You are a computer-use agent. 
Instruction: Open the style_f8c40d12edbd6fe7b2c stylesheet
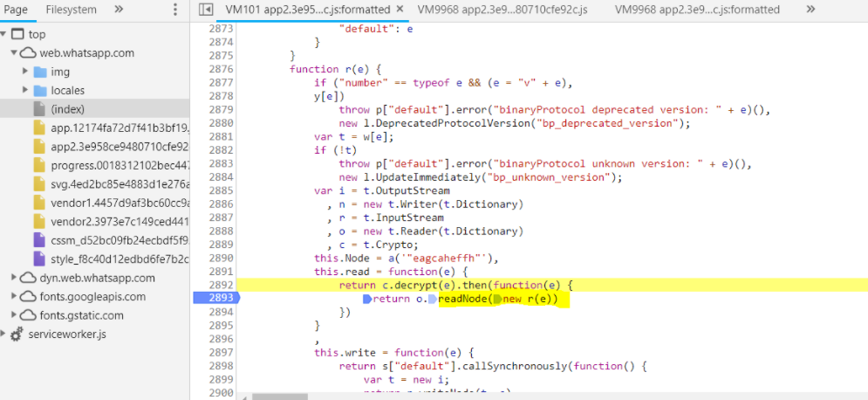120,259
